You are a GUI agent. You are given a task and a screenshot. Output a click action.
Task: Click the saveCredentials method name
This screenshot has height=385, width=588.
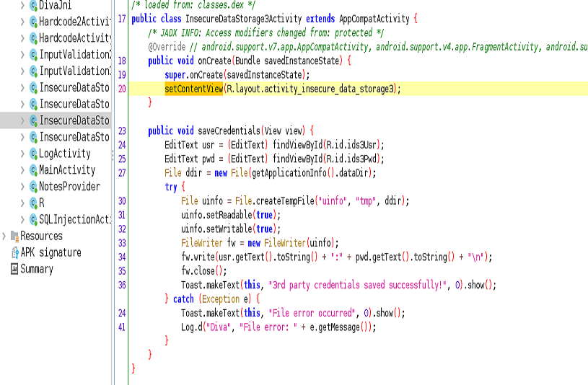pyautogui.click(x=229, y=130)
